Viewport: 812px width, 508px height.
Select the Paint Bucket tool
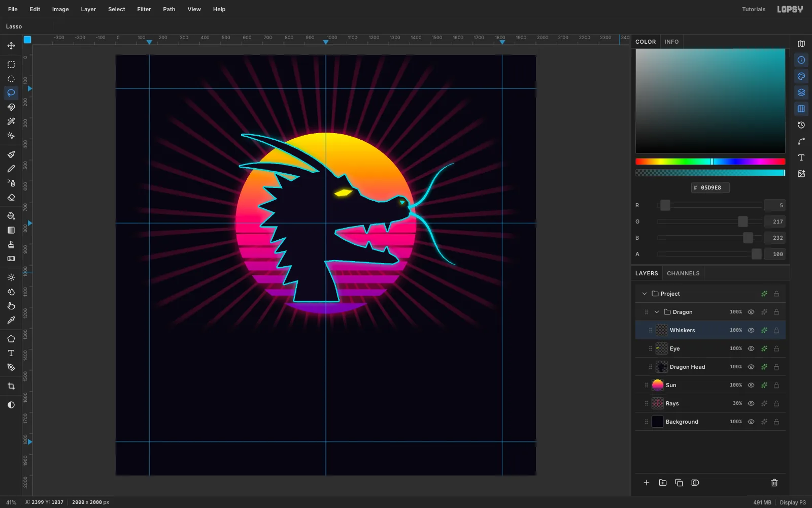pyautogui.click(x=11, y=216)
